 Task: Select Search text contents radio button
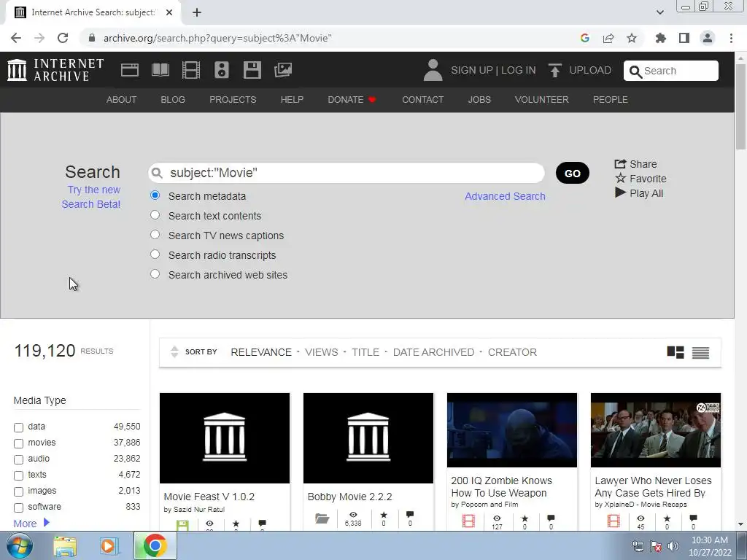(155, 215)
